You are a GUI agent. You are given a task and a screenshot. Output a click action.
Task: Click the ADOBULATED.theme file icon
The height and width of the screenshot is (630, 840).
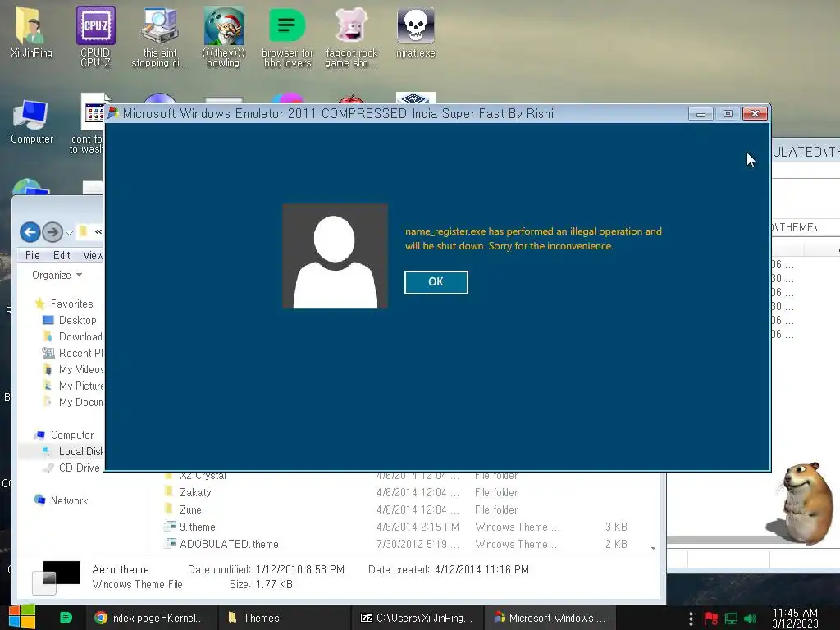[170, 543]
